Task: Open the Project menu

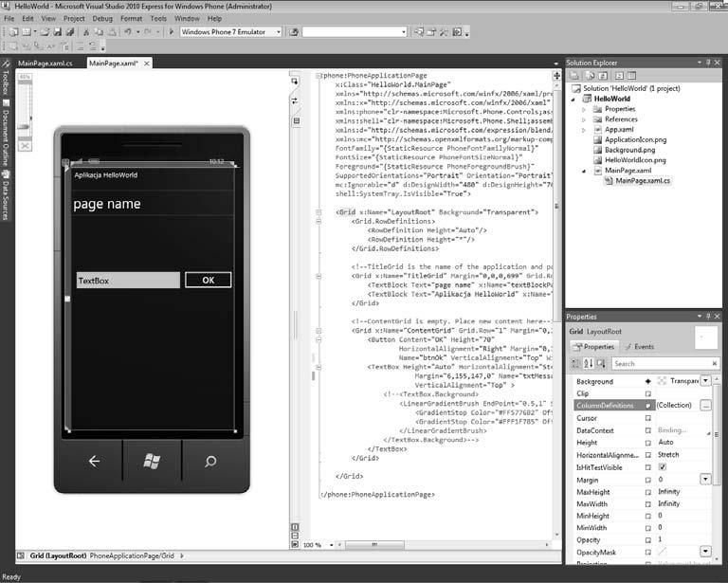Action: [74, 19]
